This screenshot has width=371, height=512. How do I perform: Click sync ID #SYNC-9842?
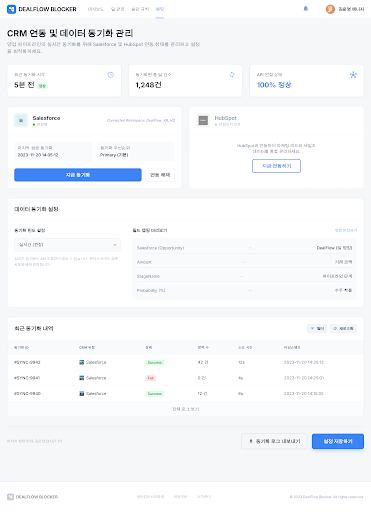click(x=27, y=362)
